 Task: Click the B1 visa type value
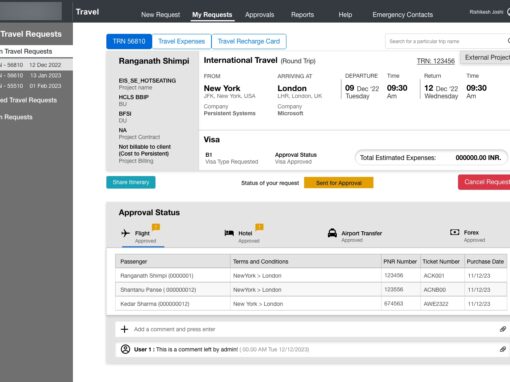(209, 155)
